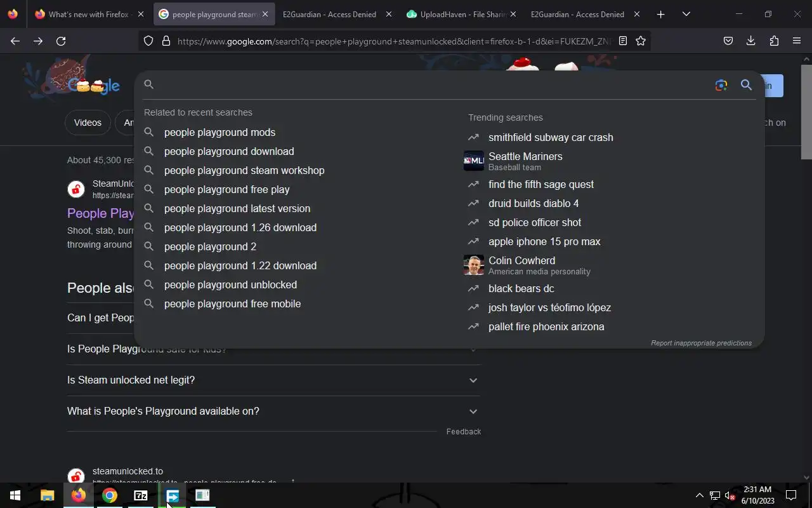
Task: Open Firefox downloads panel icon
Action: 750,41
